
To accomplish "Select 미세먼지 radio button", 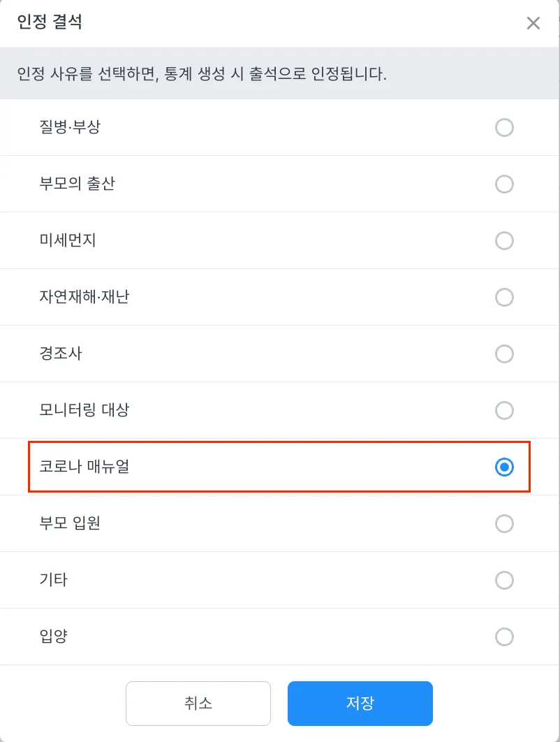I will [x=504, y=241].
